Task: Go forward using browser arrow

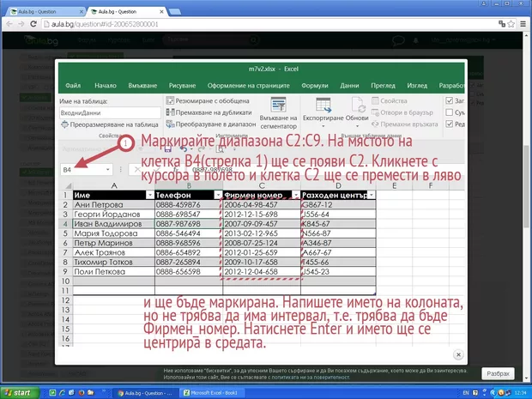Action: click(x=21, y=24)
